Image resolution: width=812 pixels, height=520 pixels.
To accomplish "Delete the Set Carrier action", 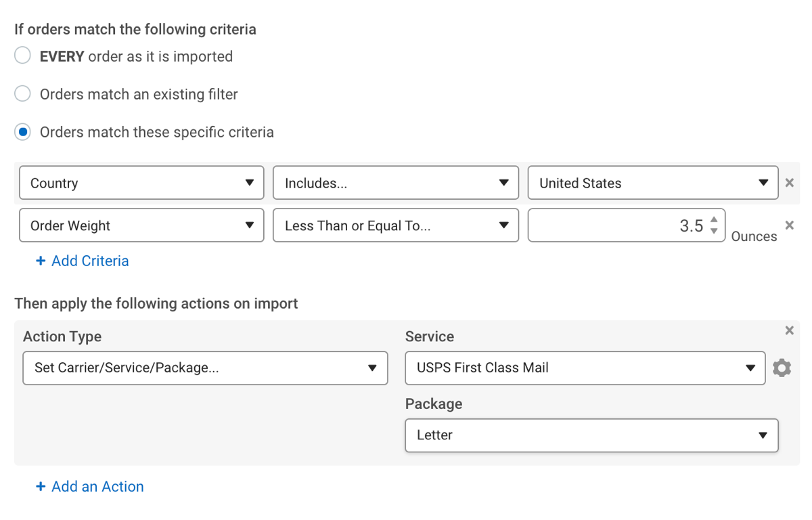I will [789, 330].
